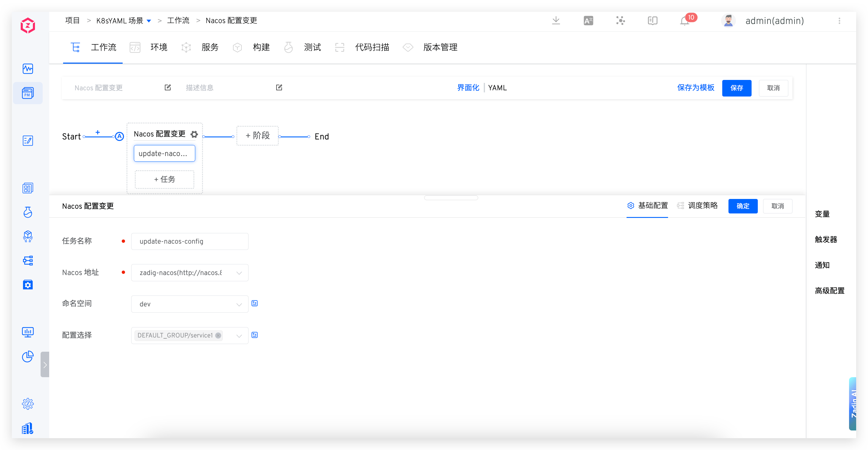The height and width of the screenshot is (450, 868).
Task: Open the documentation book icon
Action: [x=652, y=21]
